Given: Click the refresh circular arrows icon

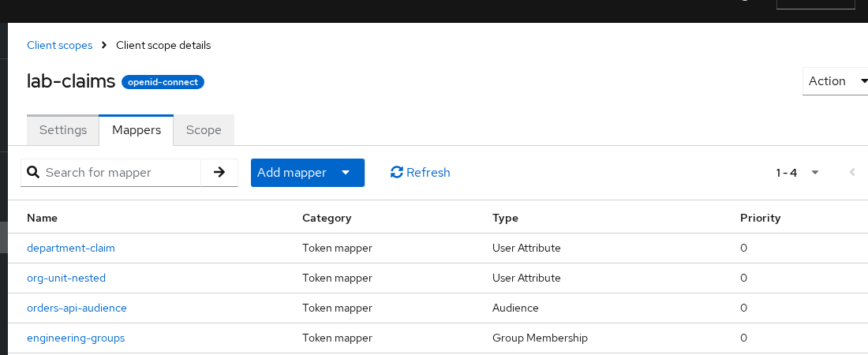Looking at the screenshot, I should point(396,172).
